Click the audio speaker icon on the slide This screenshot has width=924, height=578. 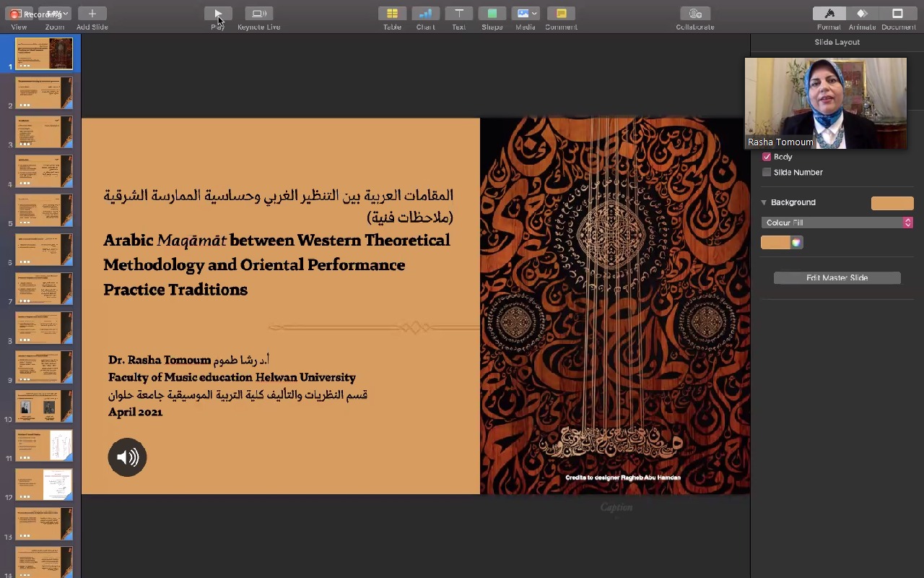tap(127, 457)
